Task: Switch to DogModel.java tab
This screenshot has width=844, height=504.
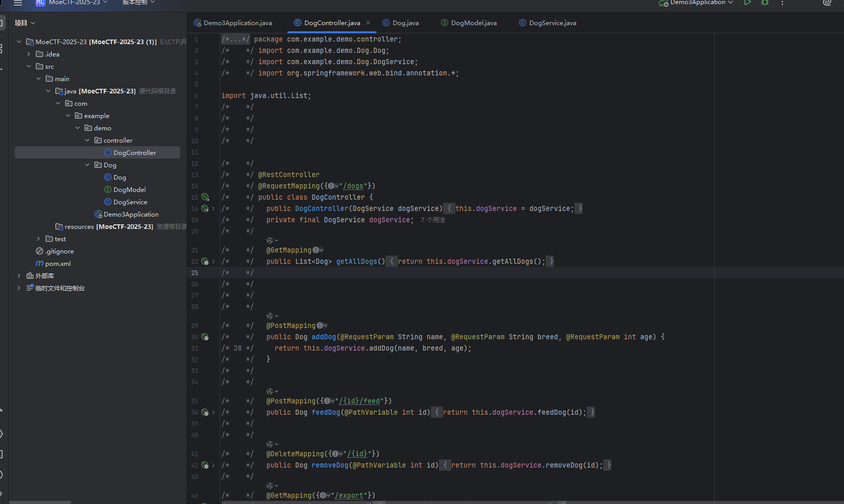Action: point(473,23)
